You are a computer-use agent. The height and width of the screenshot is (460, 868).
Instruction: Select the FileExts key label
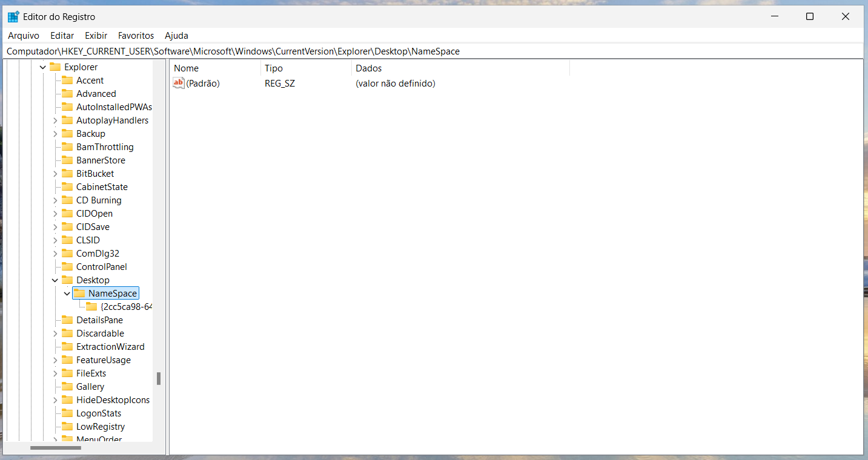coord(91,373)
